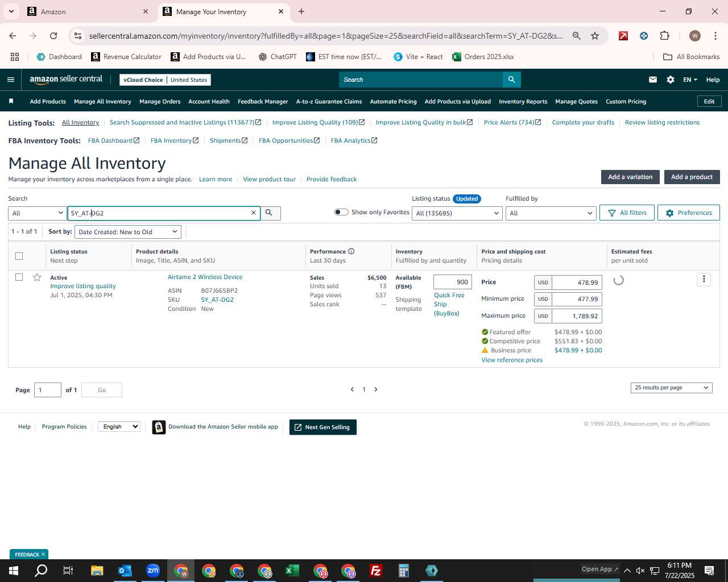Open Account Health menu item
This screenshot has height=582, width=728.
tap(209, 101)
